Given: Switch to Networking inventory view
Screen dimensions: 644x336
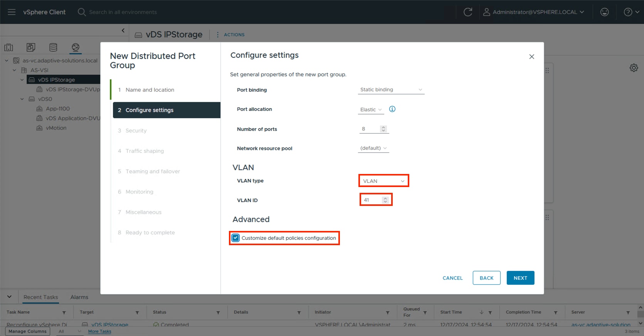Looking at the screenshot, I should coord(76,47).
